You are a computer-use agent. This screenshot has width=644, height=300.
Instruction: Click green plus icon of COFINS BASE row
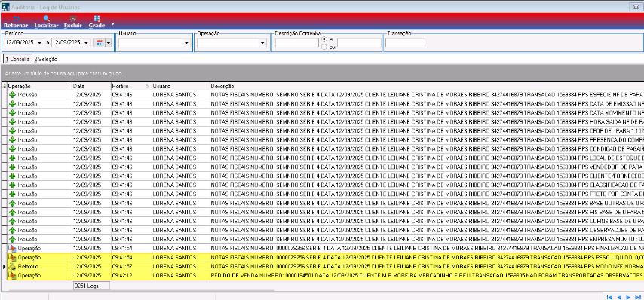12,221
